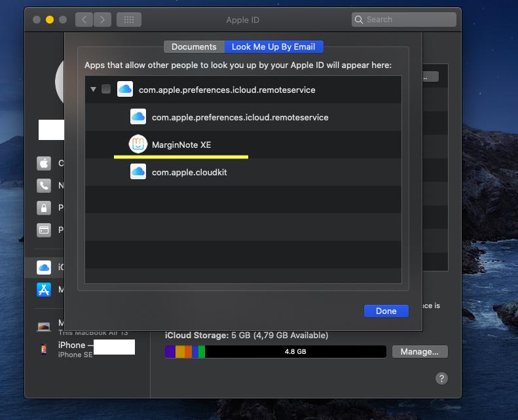Collapse the com.apple.preferences.icloud.remoteservice group

coord(93,90)
